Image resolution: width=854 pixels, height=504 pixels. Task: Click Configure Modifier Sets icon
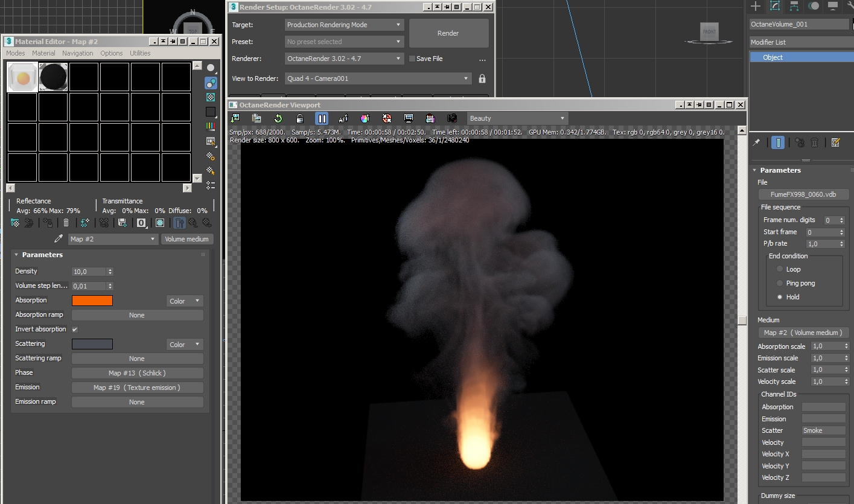tap(835, 142)
